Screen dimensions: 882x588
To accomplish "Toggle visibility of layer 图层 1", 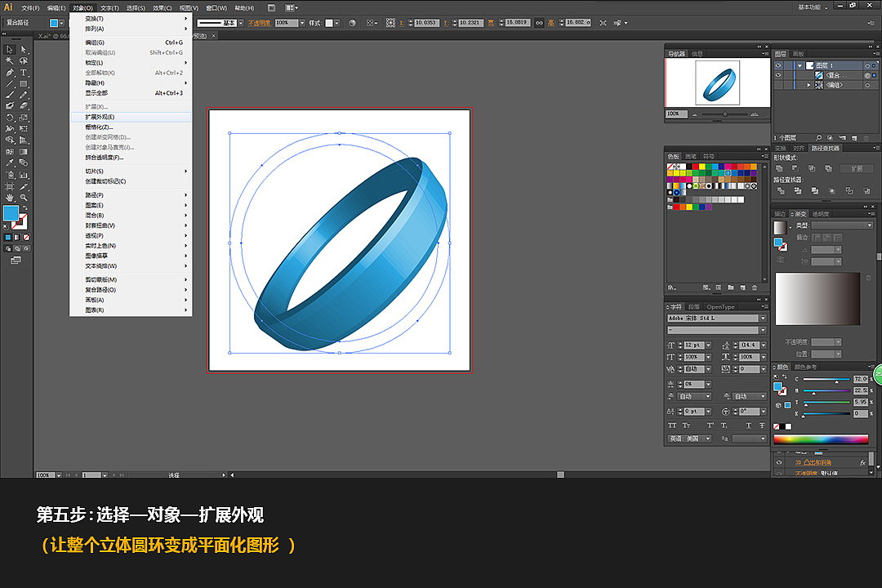I will 778,65.
